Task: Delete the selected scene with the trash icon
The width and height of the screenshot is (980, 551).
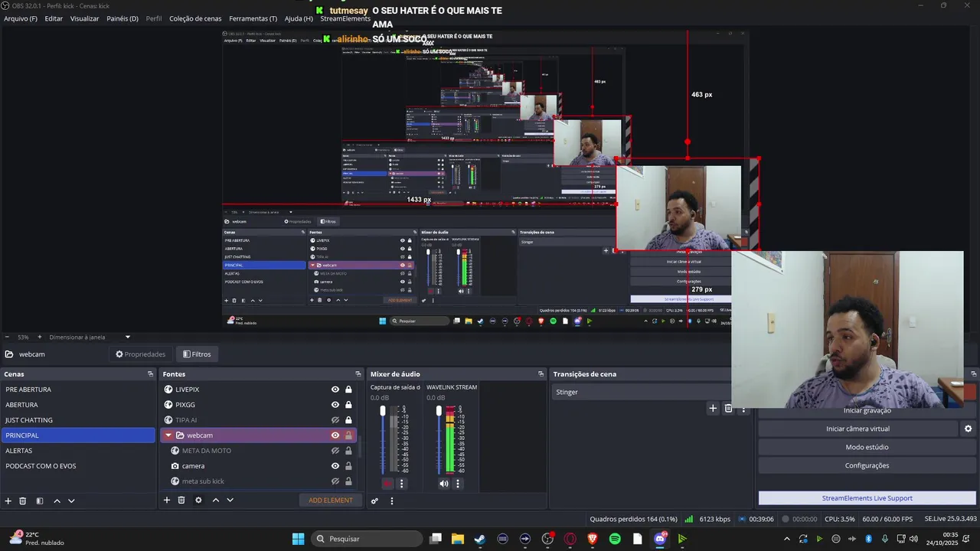Action: point(23,500)
